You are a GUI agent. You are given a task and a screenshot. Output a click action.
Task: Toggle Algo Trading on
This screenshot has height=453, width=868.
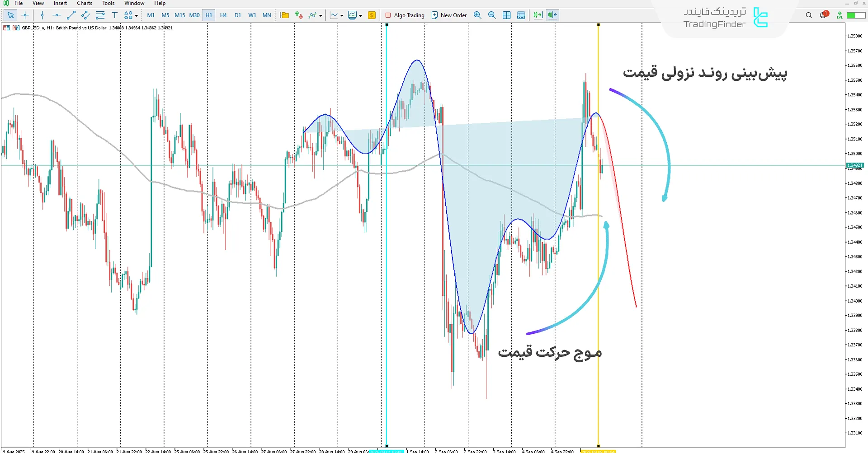(x=405, y=15)
